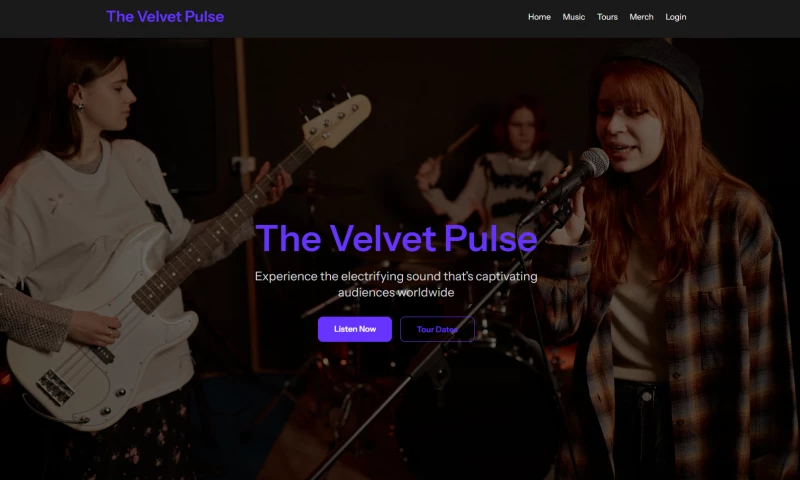Click the large hero heading The Velvet Pulse
This screenshot has height=480, width=800.
[396, 238]
